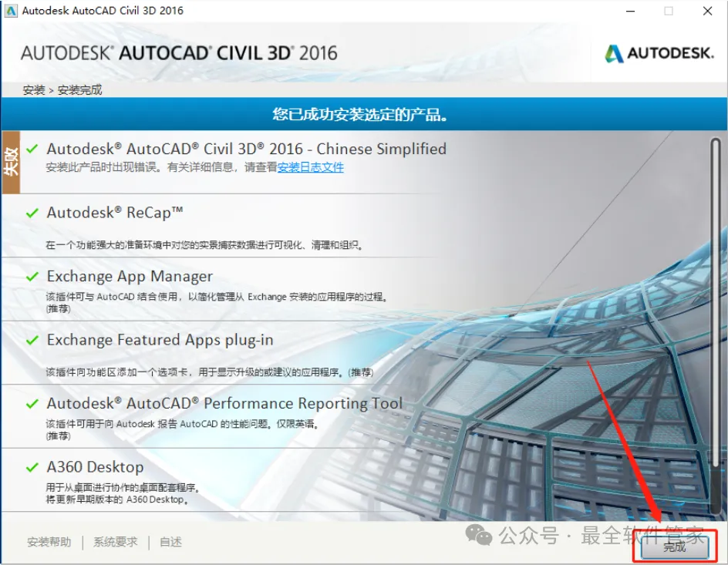This screenshot has width=728, height=565.
Task: Open the 系统要求 link
Action: pyautogui.click(x=116, y=542)
